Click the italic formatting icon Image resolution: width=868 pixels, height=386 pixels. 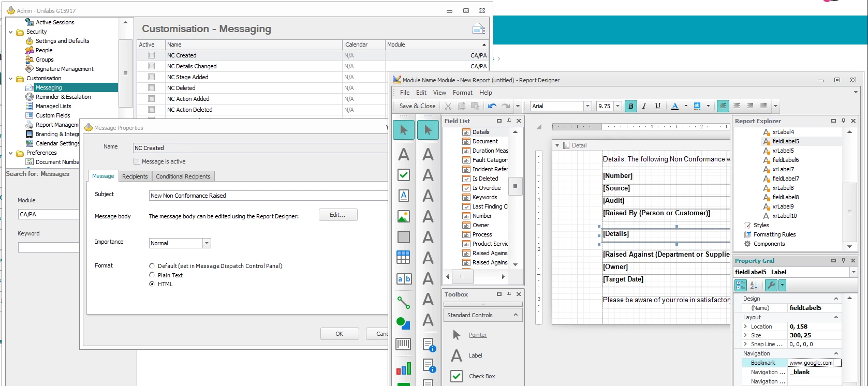644,106
